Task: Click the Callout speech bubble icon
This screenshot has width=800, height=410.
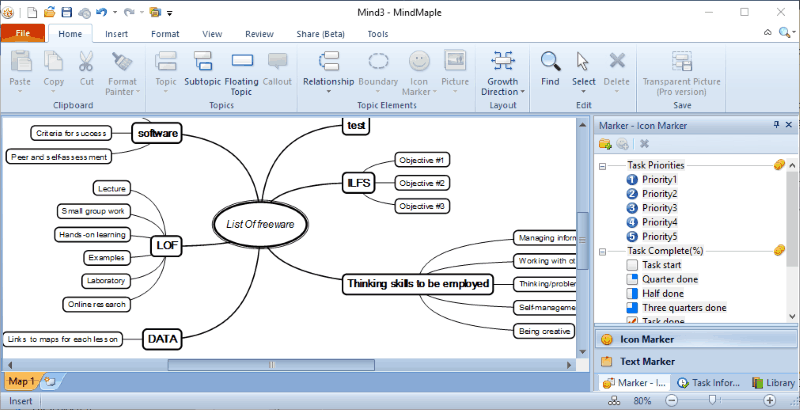Action: click(x=277, y=61)
